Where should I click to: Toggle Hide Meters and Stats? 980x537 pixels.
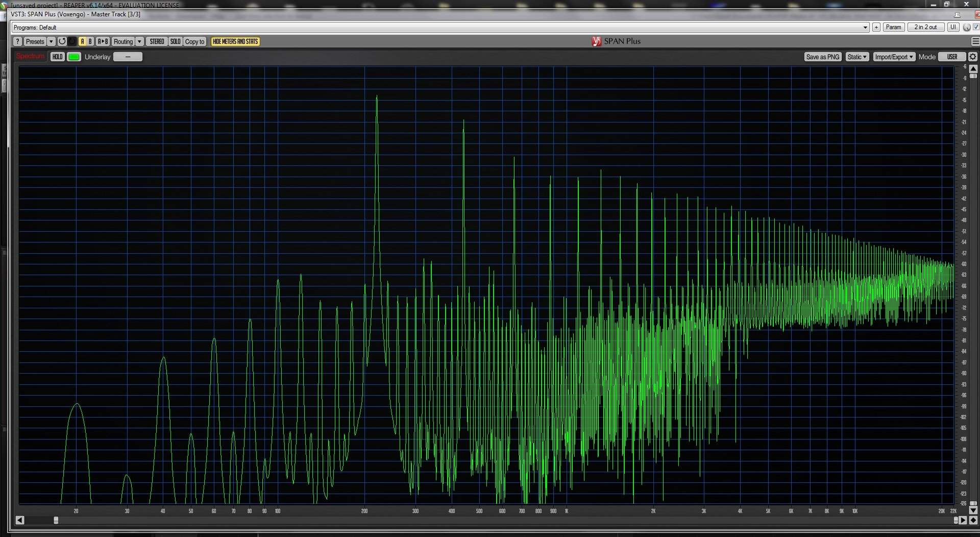click(x=235, y=41)
